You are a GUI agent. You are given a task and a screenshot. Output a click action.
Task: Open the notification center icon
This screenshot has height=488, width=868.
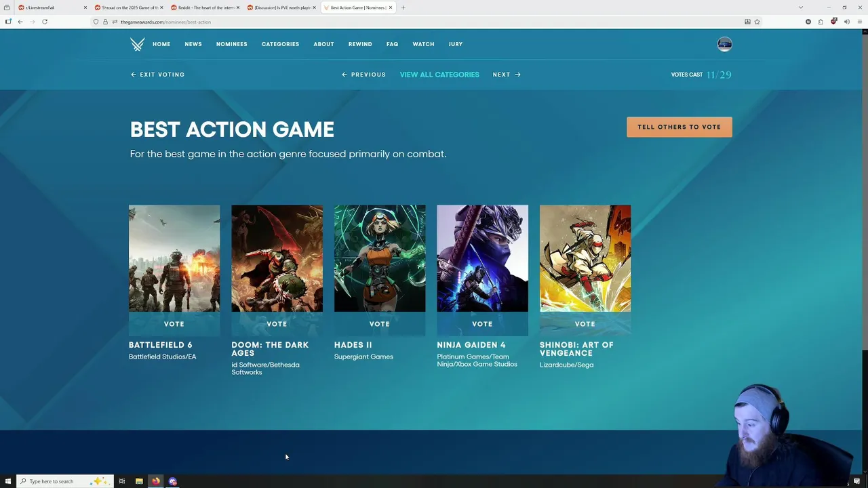point(856,481)
